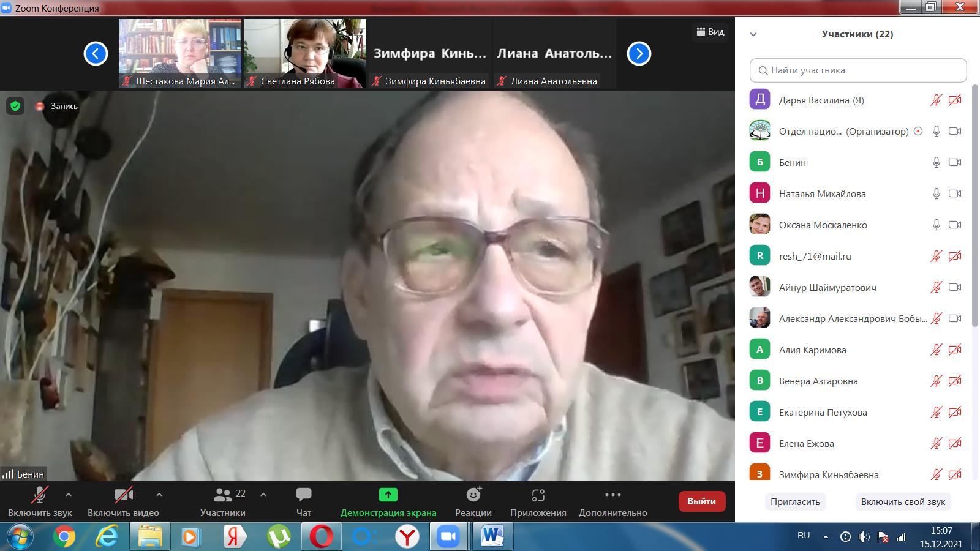Viewport: 980px width, 551px height.
Task: Open the Apps (Приложения) icon
Action: tap(538, 495)
